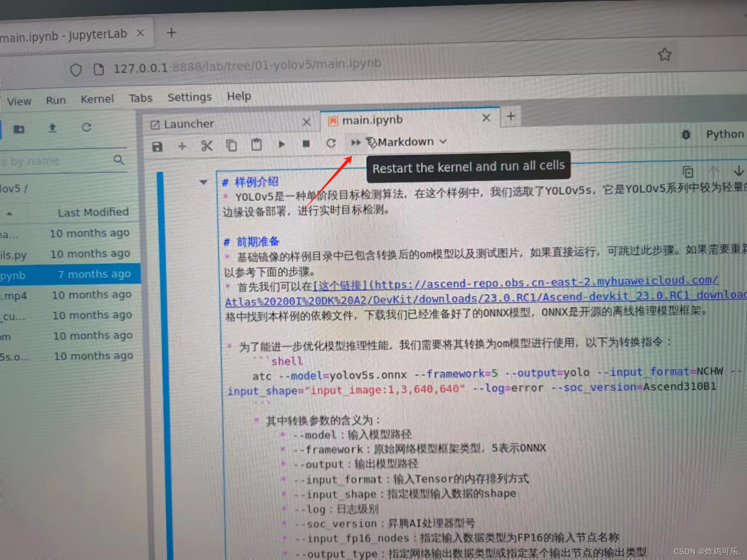Paste cell from the clipboard

click(257, 144)
